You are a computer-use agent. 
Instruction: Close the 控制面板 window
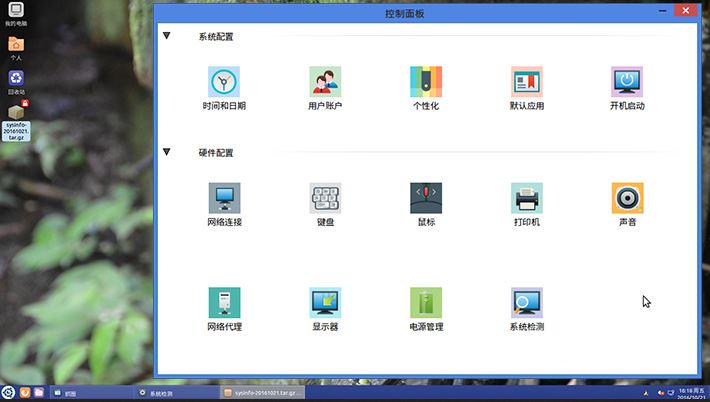[686, 10]
